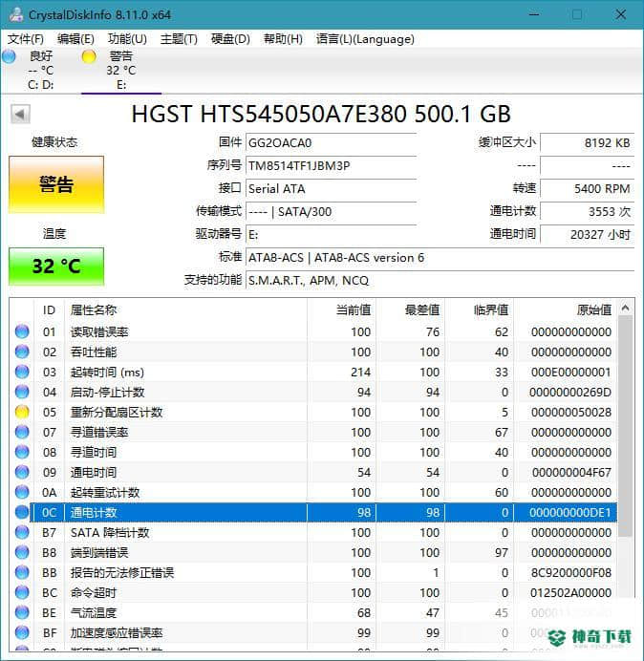The width and height of the screenshot is (644, 661).
Task: Click the serial number field TM8514TF1JBM3P
Action: click(331, 165)
